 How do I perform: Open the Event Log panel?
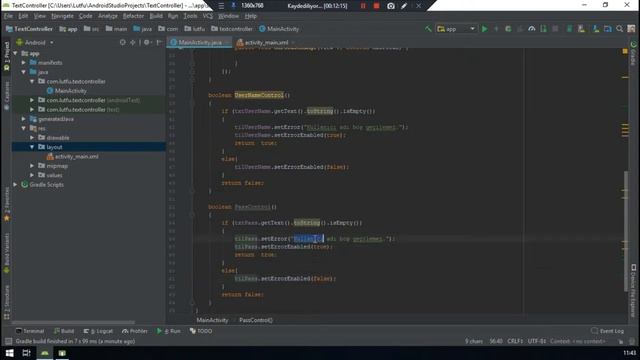coord(607,331)
